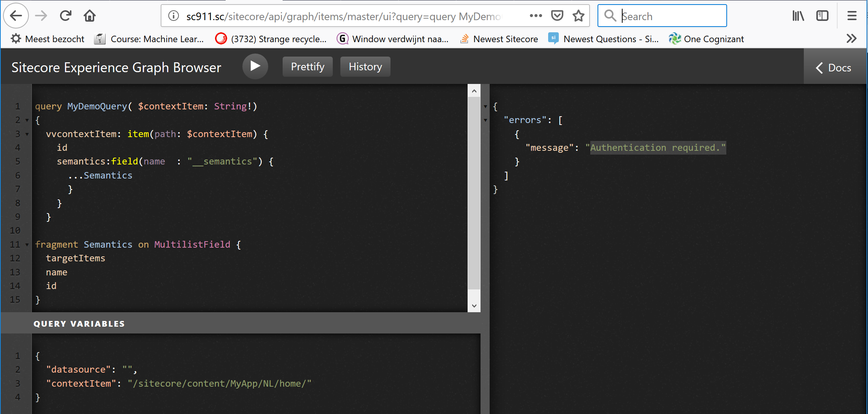
Task: Open Course: Machine Learning bookmark
Action: click(x=149, y=39)
